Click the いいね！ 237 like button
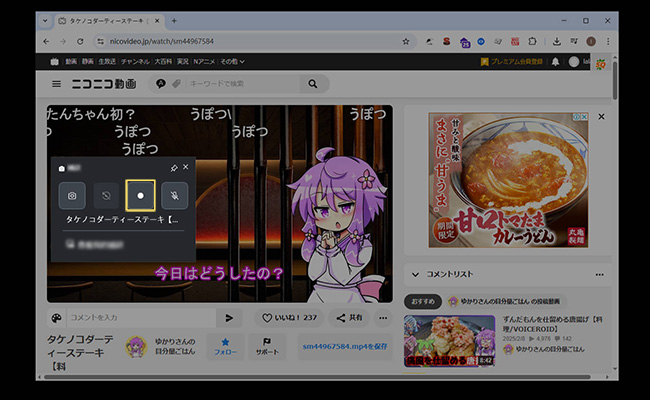The width and height of the screenshot is (650, 400). 289,318
